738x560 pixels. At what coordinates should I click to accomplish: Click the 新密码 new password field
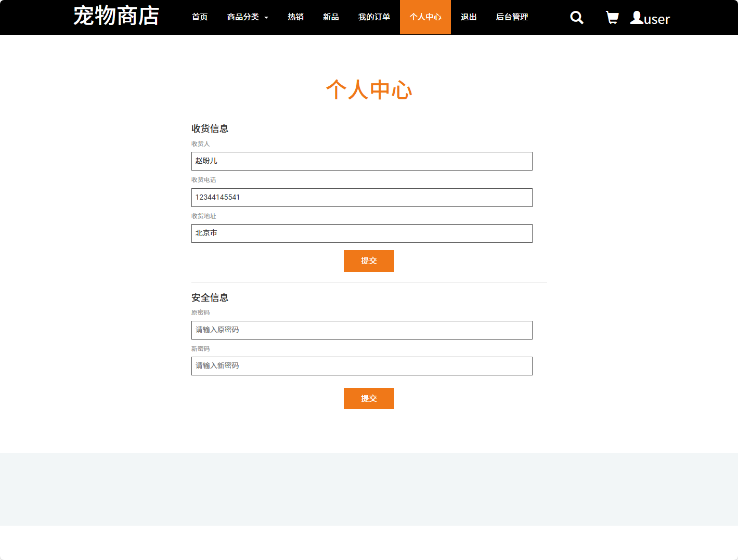[362, 366]
